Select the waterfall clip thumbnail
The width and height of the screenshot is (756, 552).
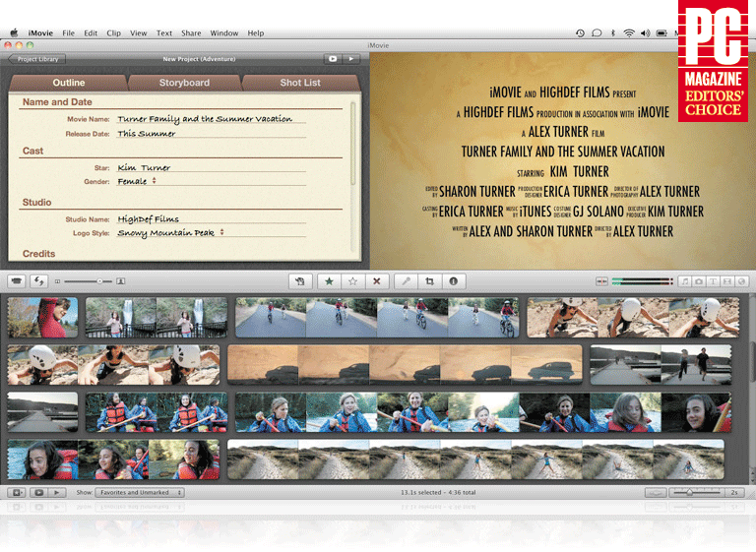pyautogui.click(x=157, y=317)
